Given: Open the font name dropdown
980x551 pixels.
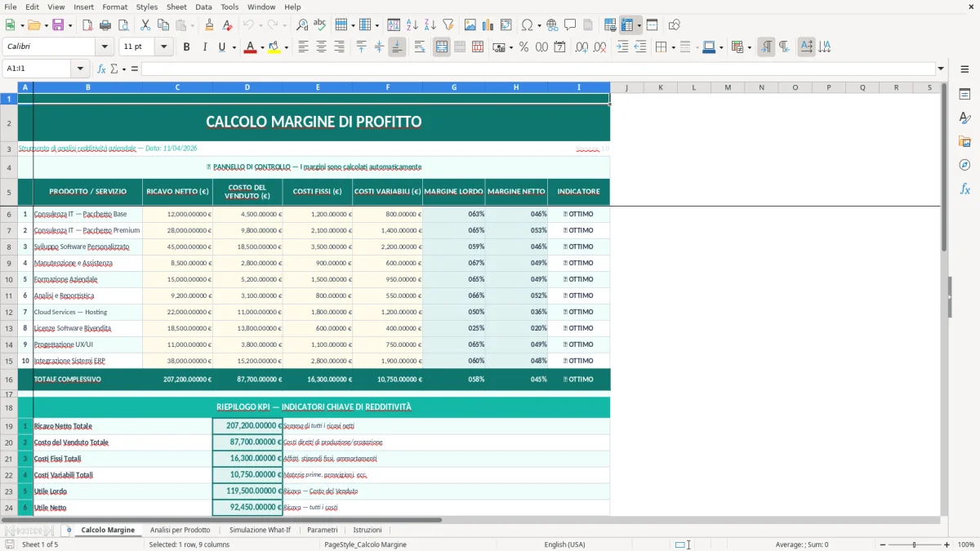Looking at the screenshot, I should click(x=106, y=47).
